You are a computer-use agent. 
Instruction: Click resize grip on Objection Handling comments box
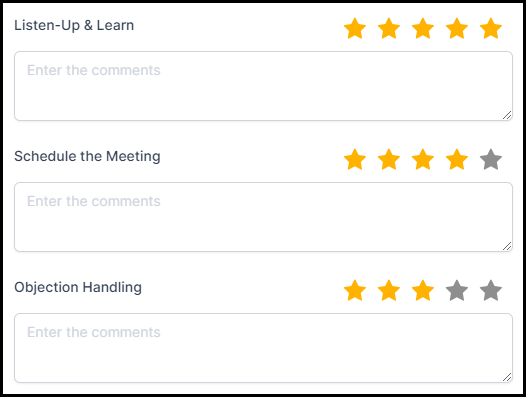[x=507, y=377]
